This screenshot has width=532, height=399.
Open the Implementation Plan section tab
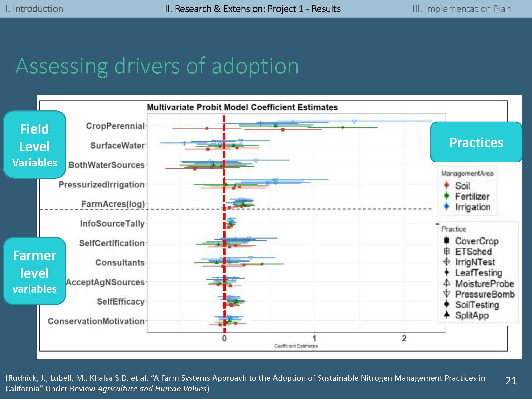[462, 9]
